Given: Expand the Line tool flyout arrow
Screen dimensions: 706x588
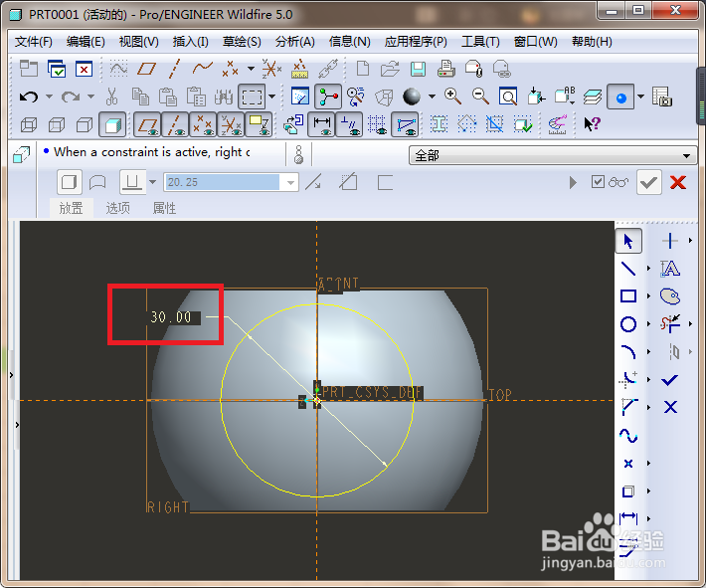Looking at the screenshot, I should point(648,269).
